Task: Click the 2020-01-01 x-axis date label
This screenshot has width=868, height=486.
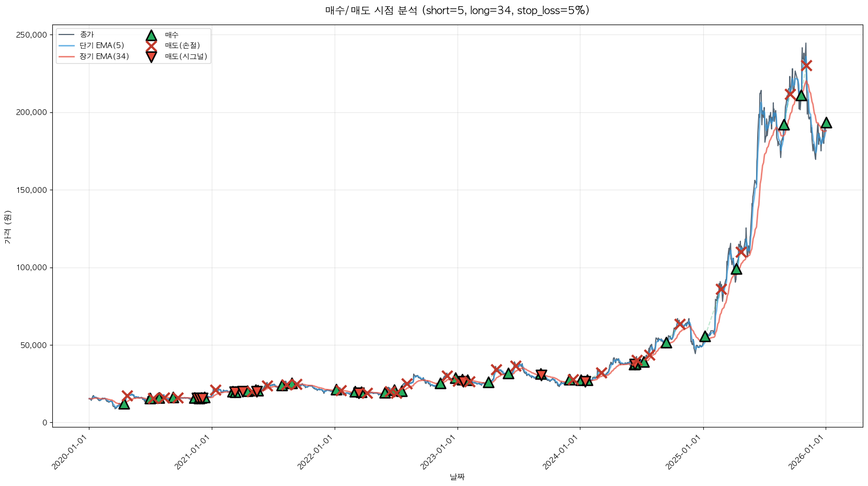Action: [x=70, y=453]
